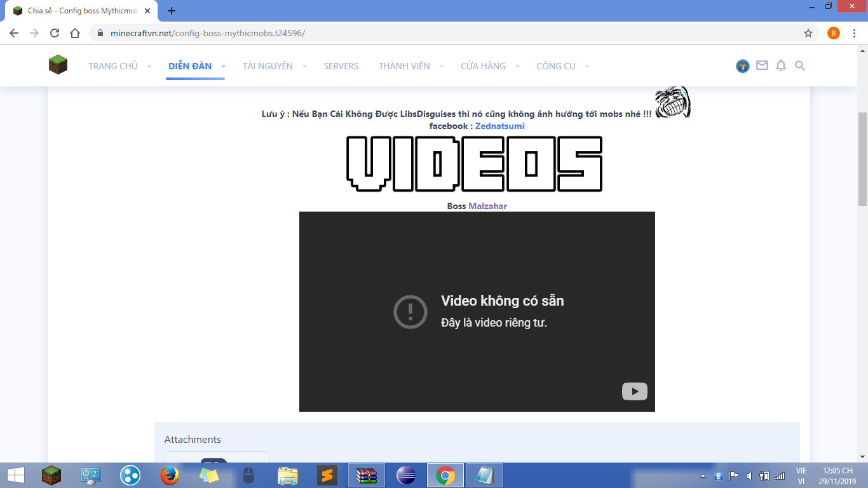
Task: Launch Minecraft from the taskbar
Action: coord(51,475)
